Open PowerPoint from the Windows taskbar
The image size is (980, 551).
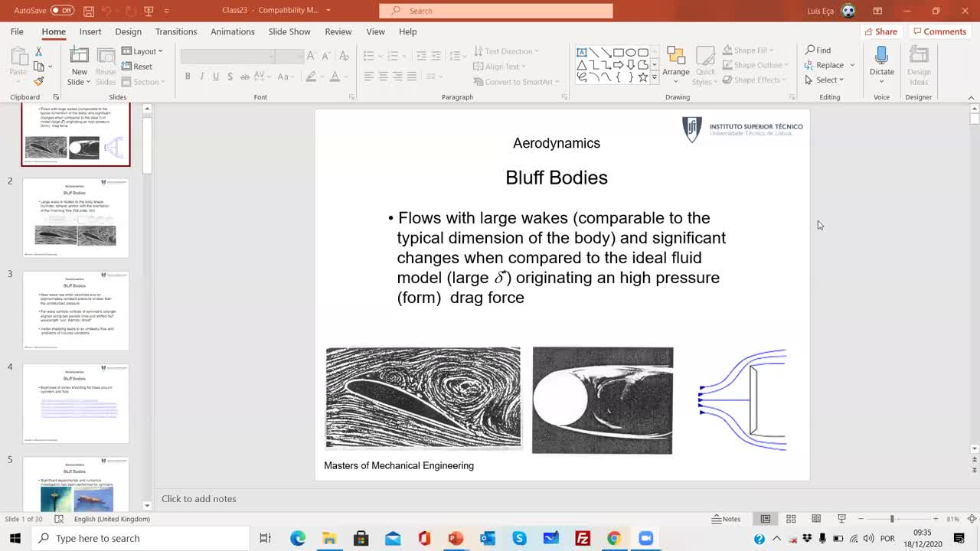click(456, 539)
